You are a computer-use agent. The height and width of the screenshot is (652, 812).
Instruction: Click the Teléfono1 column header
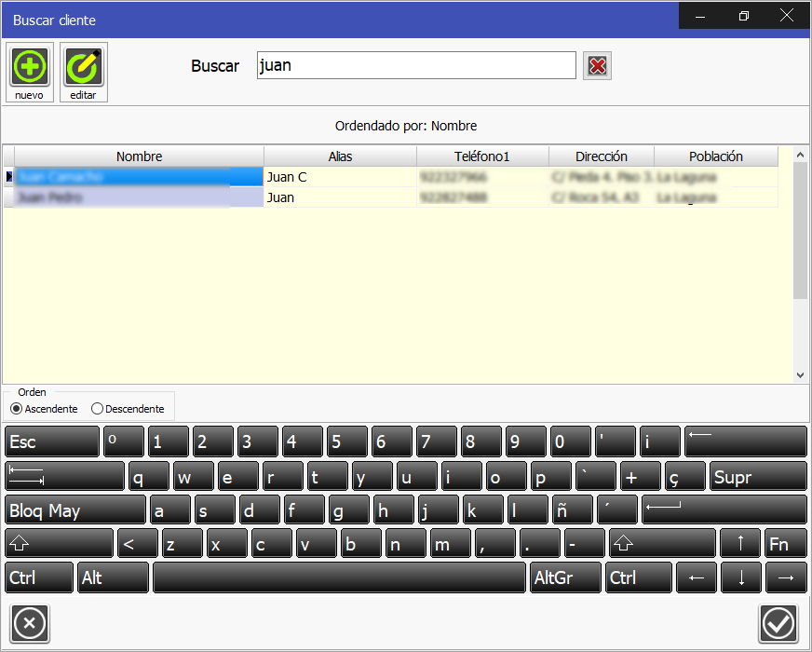[481, 156]
